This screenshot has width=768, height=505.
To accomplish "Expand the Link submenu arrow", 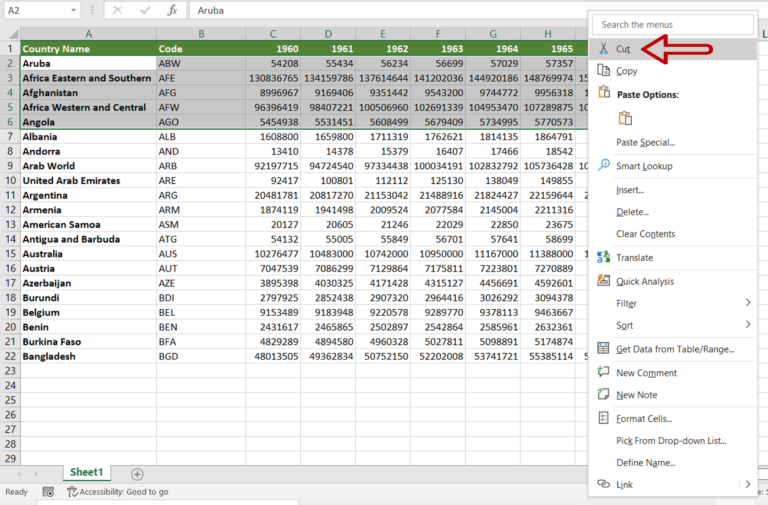I will click(748, 484).
